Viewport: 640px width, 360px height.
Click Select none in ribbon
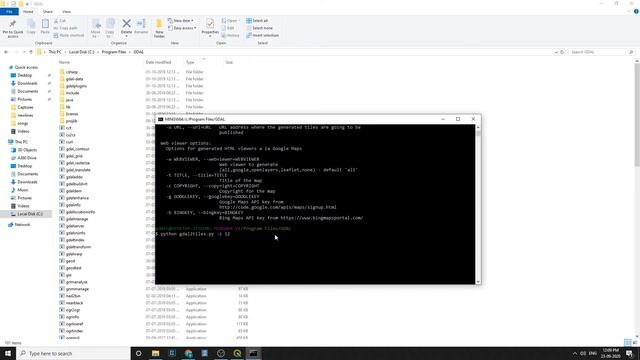tap(259, 28)
